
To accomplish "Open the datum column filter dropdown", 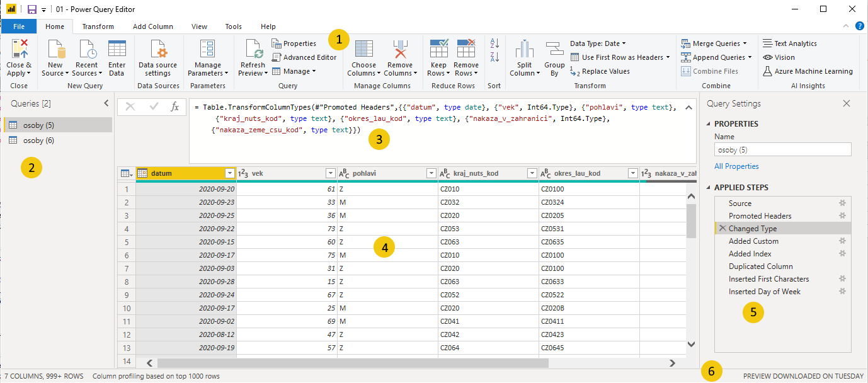I will 230,173.
